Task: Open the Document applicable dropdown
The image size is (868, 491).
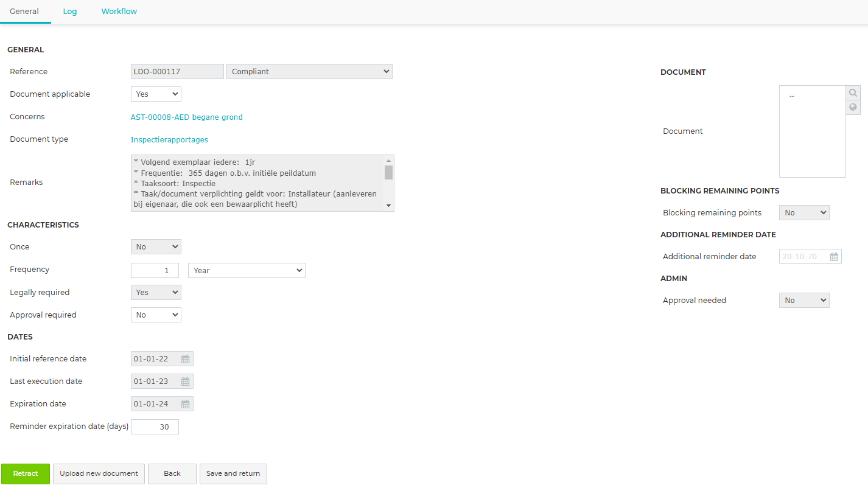Action: 156,94
